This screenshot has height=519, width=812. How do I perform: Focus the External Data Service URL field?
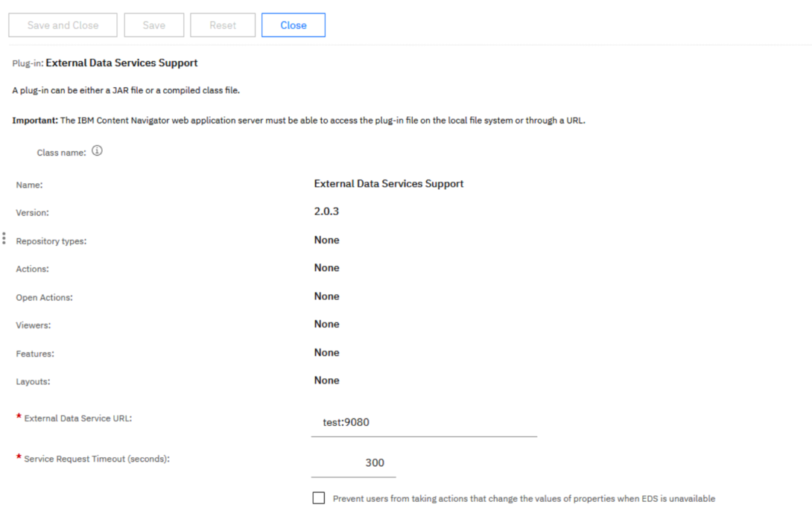pos(423,422)
